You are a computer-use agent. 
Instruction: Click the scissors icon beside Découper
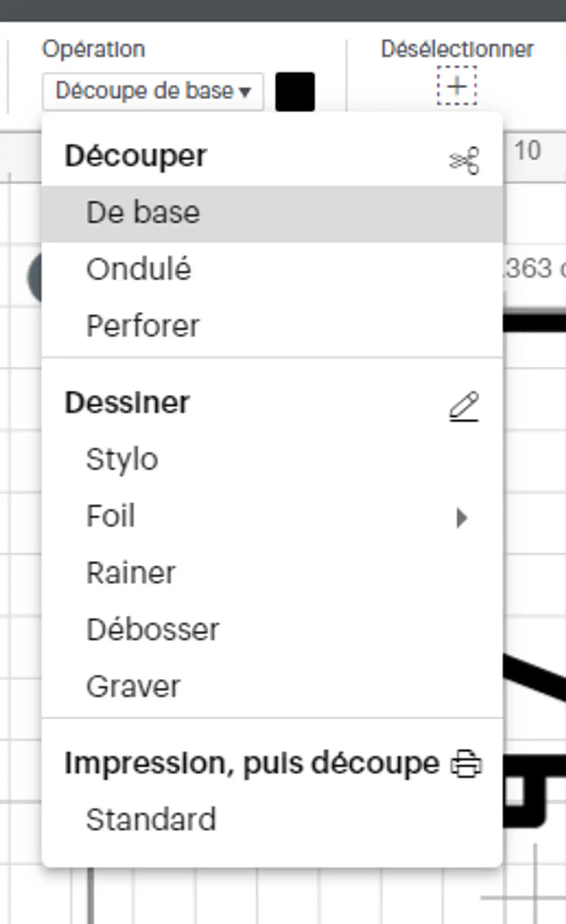464,160
